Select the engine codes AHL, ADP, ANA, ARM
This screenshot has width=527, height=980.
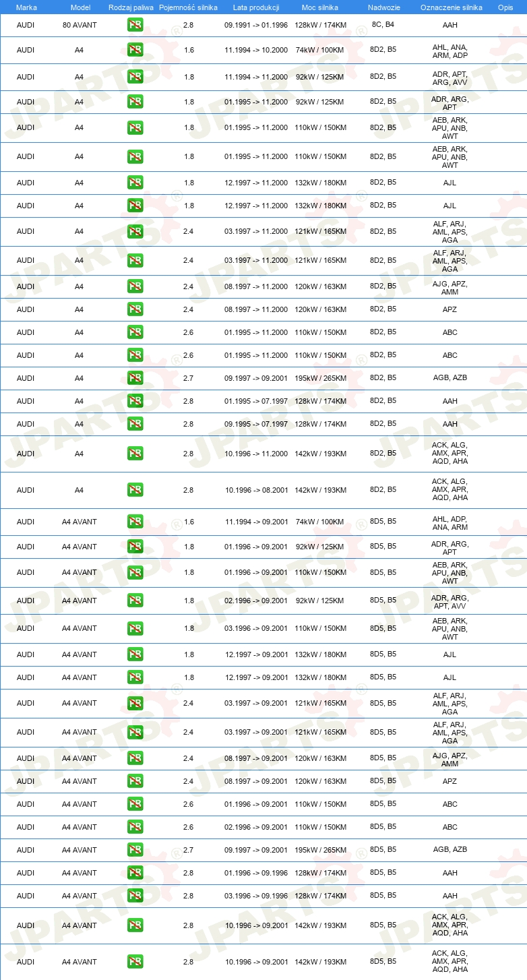[x=449, y=523]
